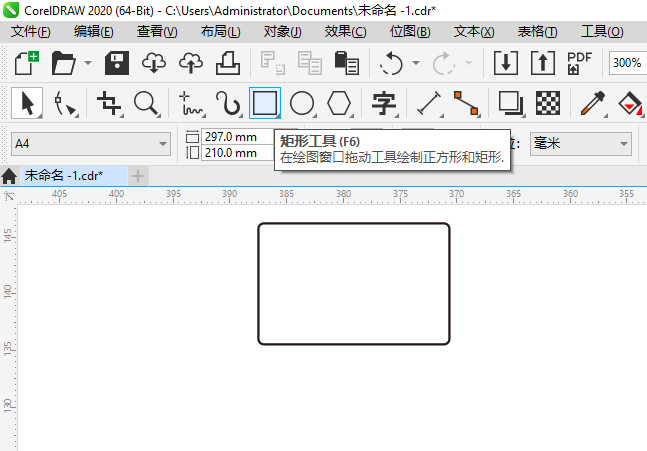
Task: Select the Text tool (字)
Action: (x=384, y=103)
